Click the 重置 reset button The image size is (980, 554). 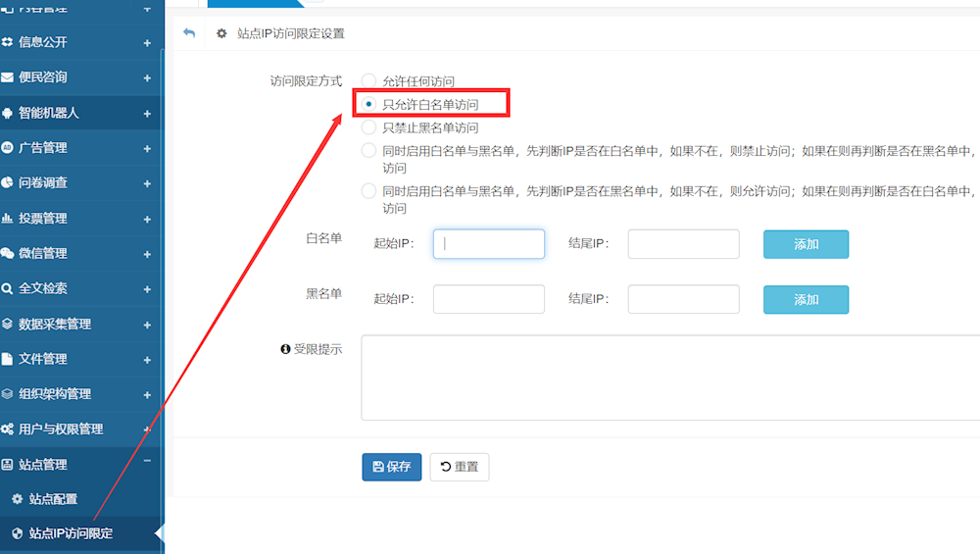(x=460, y=467)
